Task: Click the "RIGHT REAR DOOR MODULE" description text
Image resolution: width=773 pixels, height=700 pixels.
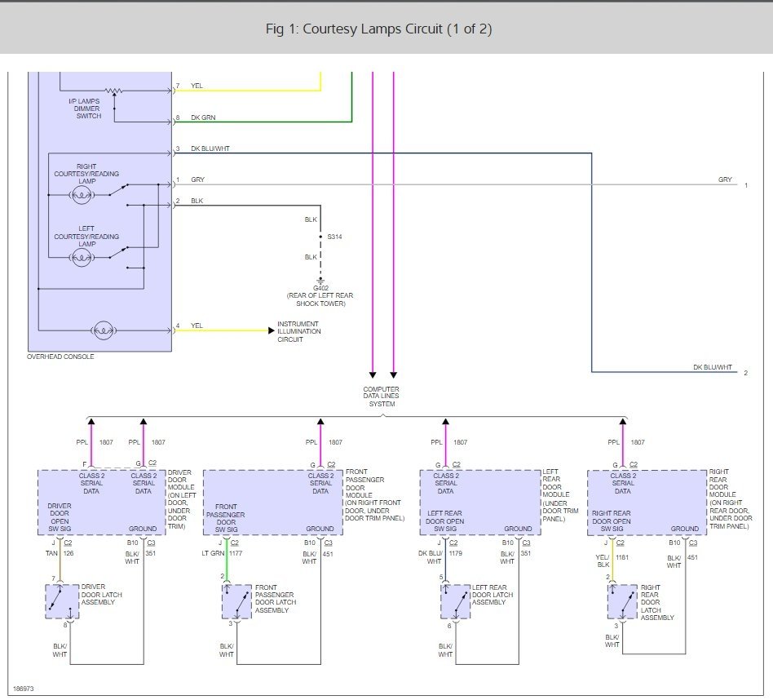Action: (731, 499)
